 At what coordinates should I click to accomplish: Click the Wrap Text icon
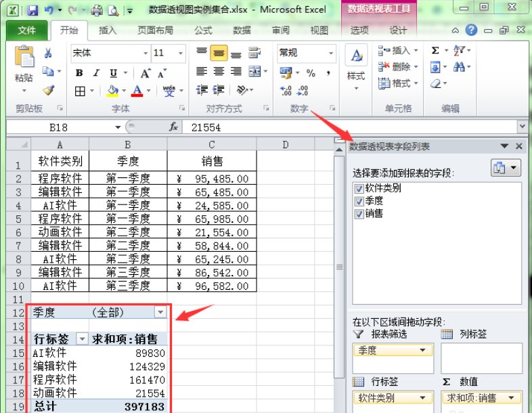click(254, 53)
